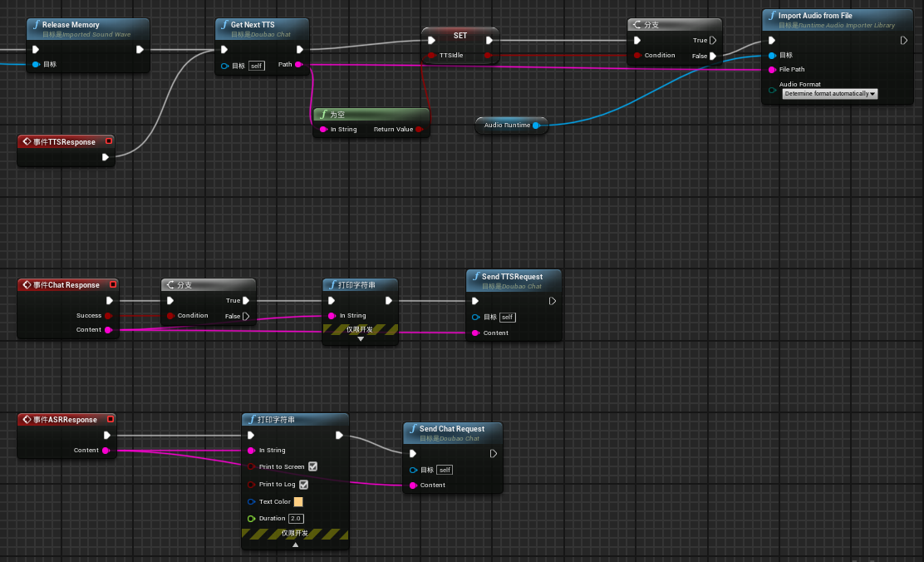Toggle the Print to Screen checkbox
Viewport: 924px width, 562px height.
pos(313,466)
